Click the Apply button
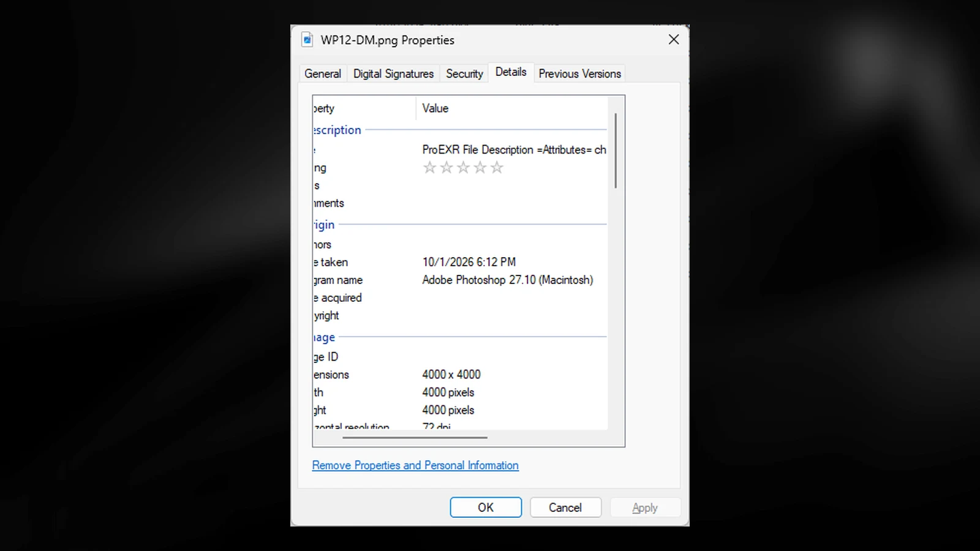Screen dimensions: 980x551 tap(645, 508)
